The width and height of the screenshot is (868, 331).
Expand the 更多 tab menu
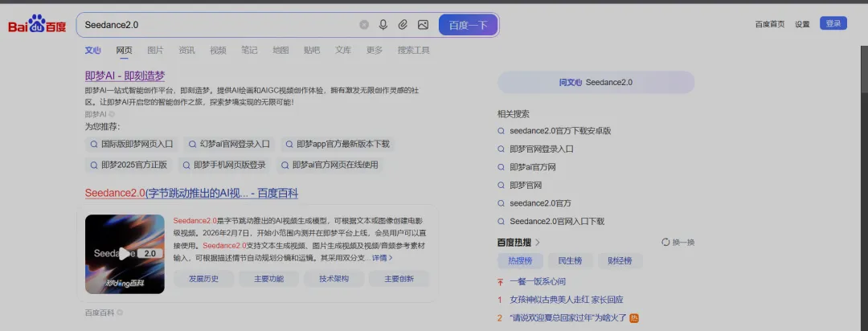tap(375, 51)
